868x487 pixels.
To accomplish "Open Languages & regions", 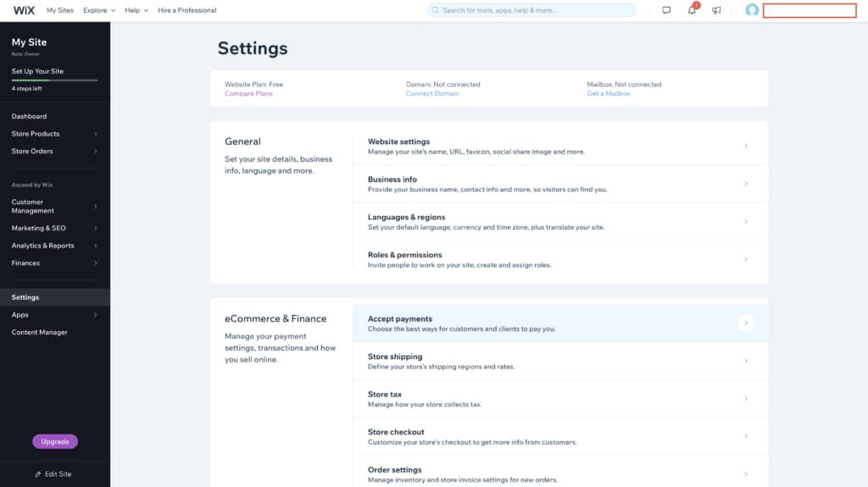I will (561, 221).
